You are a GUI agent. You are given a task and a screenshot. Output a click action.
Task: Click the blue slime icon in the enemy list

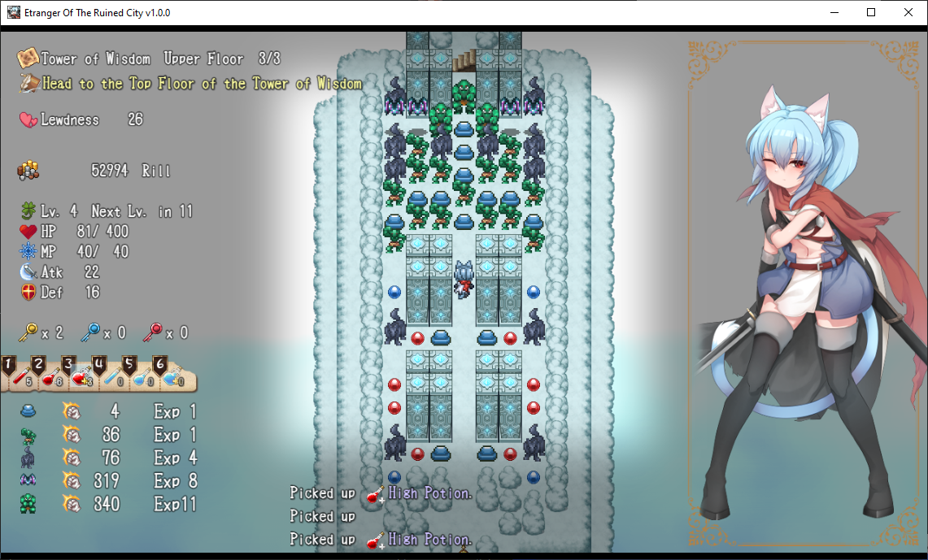(28, 411)
